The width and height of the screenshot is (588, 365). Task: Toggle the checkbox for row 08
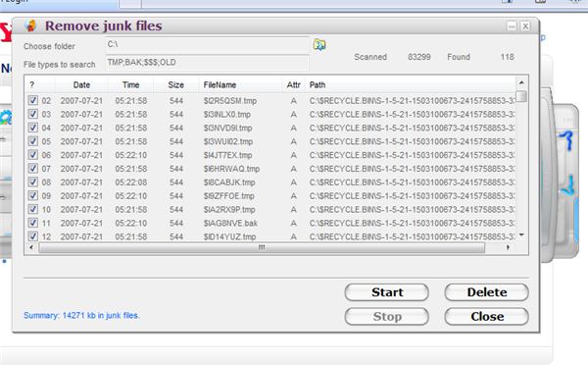click(x=33, y=182)
